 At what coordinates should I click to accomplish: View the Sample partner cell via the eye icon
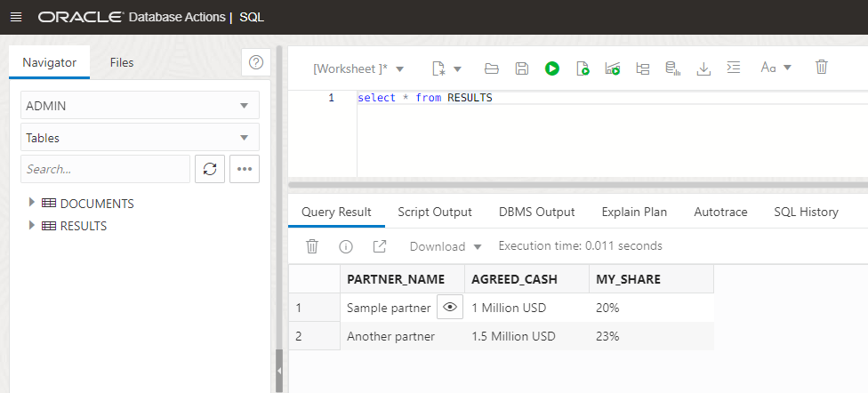(450, 308)
